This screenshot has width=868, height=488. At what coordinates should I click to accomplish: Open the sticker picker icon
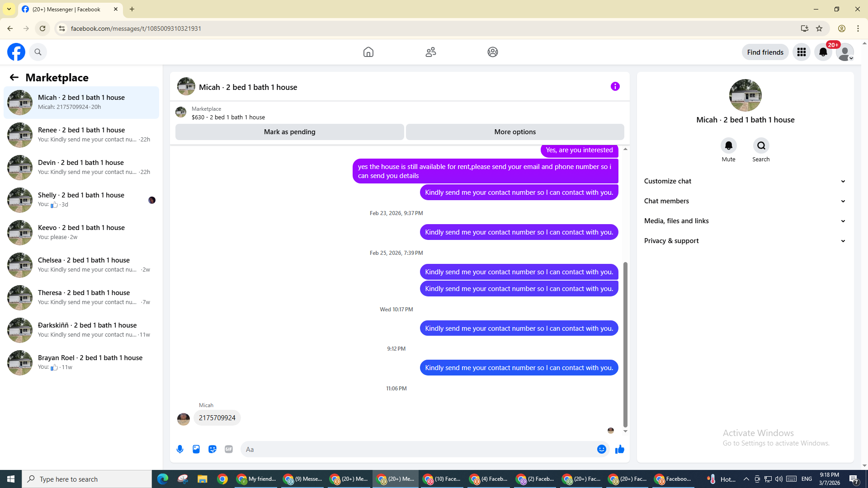(x=212, y=449)
